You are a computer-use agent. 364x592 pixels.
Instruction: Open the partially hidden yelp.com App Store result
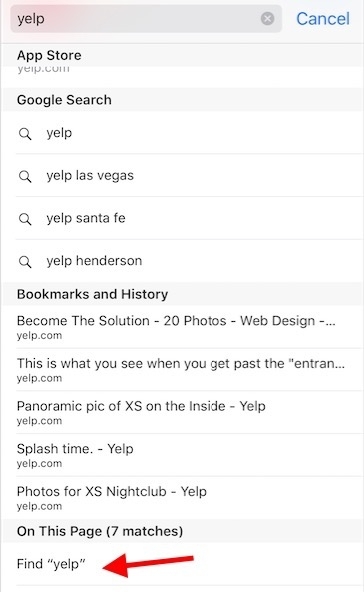(183, 77)
